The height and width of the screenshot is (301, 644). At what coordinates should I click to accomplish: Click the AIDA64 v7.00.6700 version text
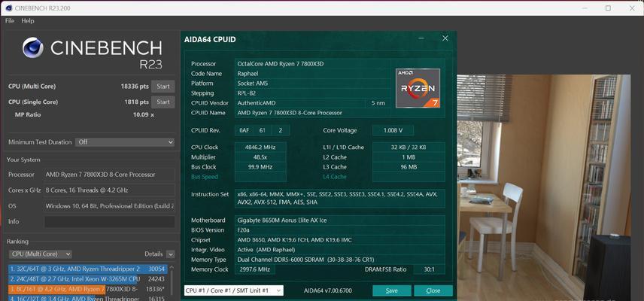click(x=328, y=290)
